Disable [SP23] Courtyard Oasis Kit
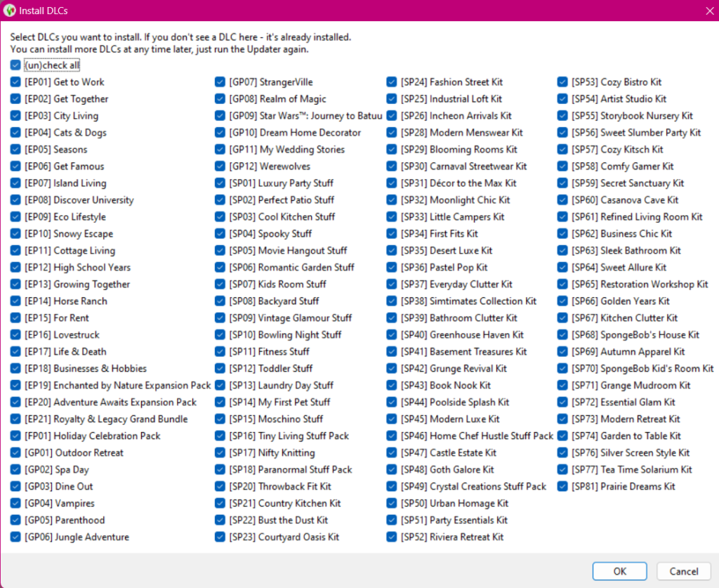This screenshot has width=719, height=588. [x=220, y=537]
